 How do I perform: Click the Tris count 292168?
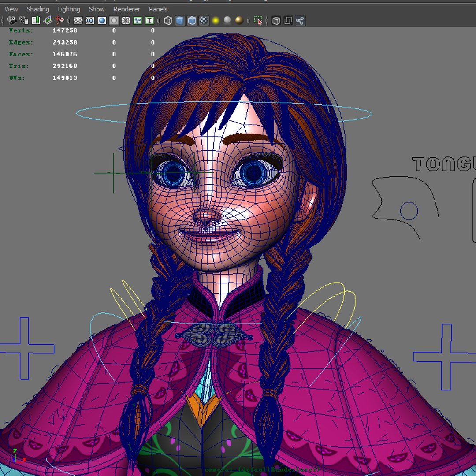click(x=65, y=66)
